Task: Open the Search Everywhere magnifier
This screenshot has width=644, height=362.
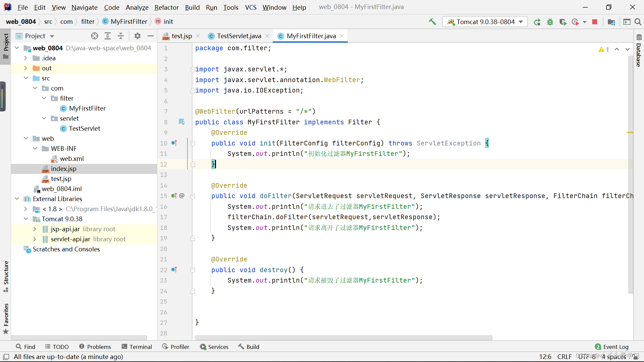Action: 638,22
